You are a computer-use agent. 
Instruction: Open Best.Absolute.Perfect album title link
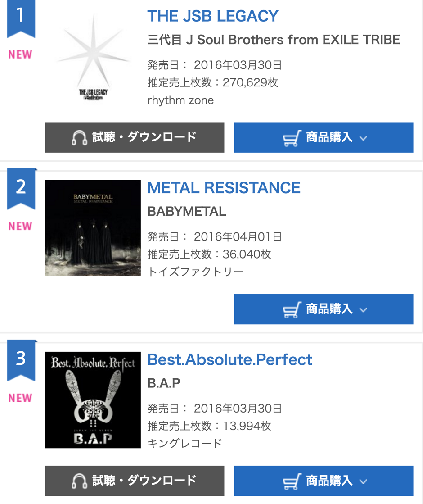(229, 359)
